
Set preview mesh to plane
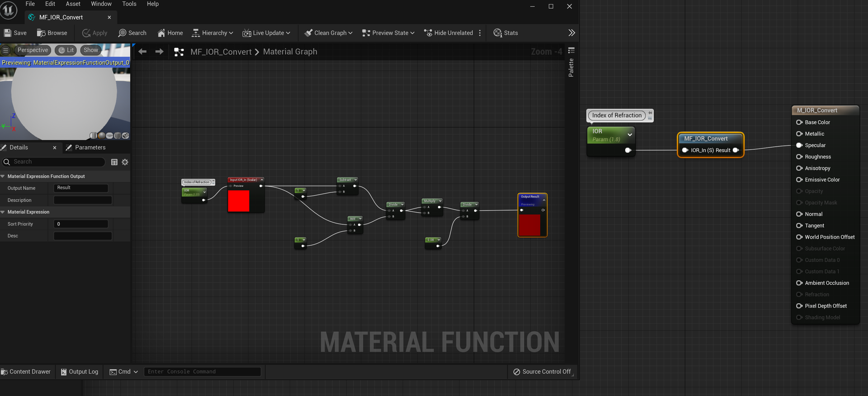pos(109,135)
